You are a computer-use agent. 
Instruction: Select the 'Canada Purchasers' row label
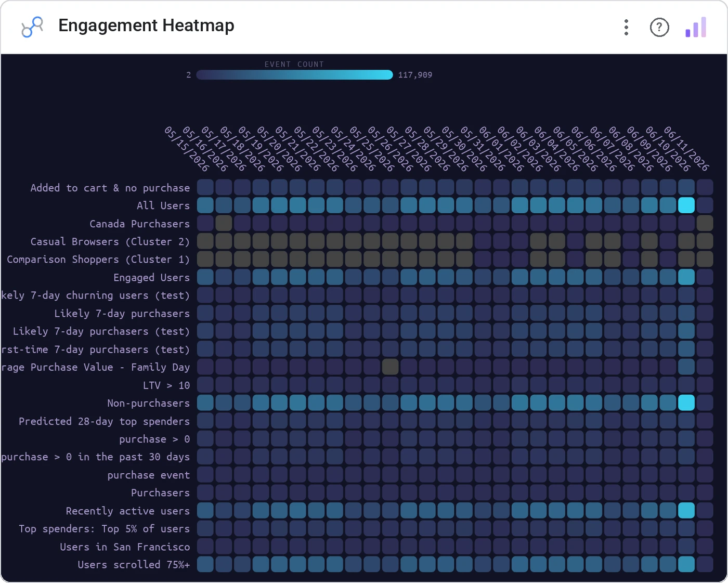click(x=140, y=224)
